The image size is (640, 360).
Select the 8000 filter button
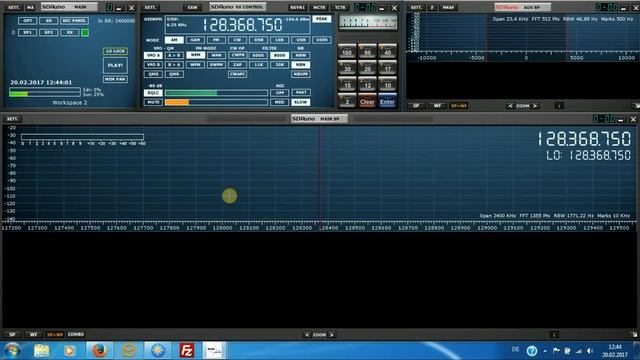coord(280,56)
